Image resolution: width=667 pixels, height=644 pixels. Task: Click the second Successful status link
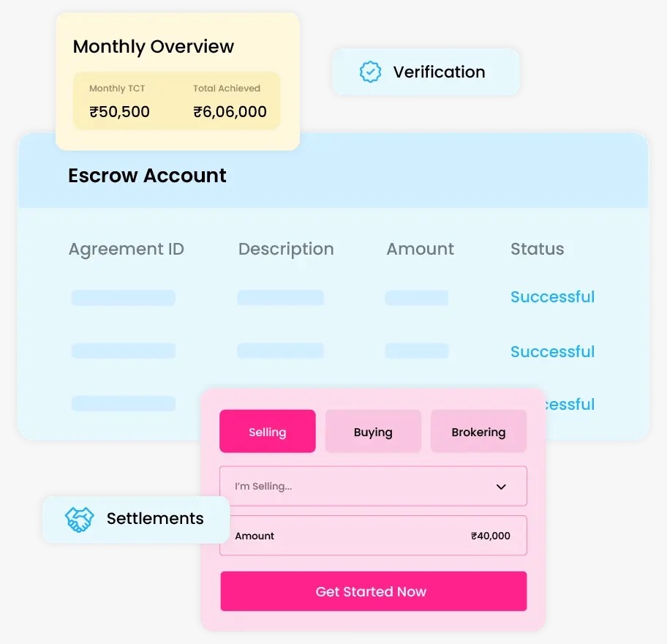pos(552,352)
